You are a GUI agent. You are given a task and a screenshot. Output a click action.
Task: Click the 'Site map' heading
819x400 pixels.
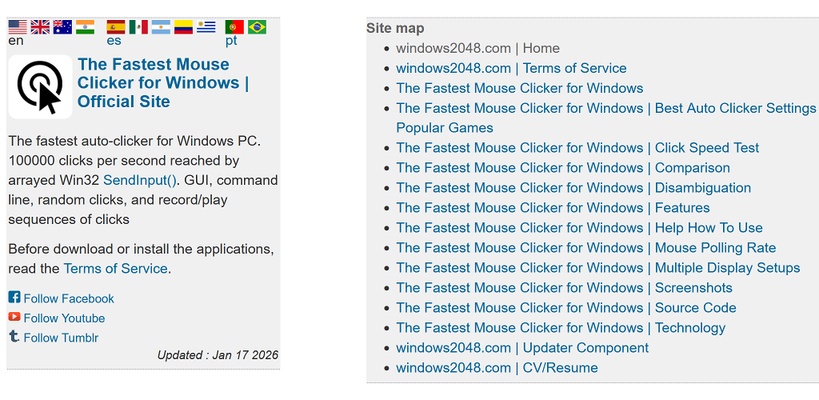pos(395,28)
